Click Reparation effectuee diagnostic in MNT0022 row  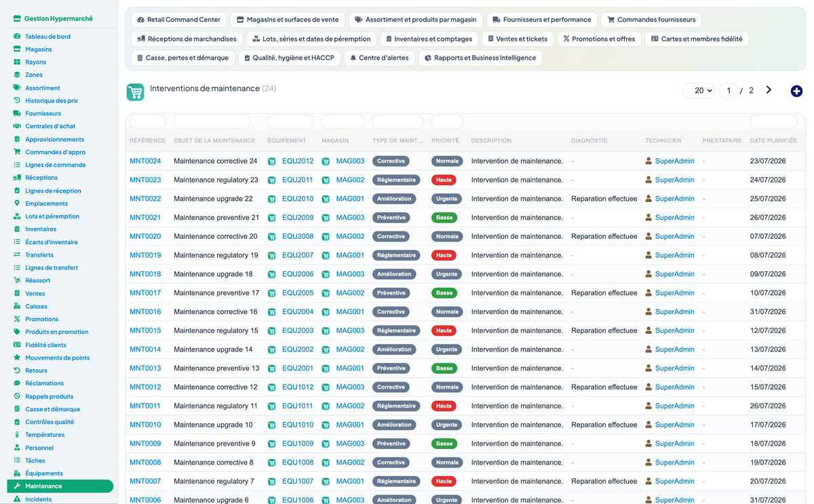coord(604,199)
